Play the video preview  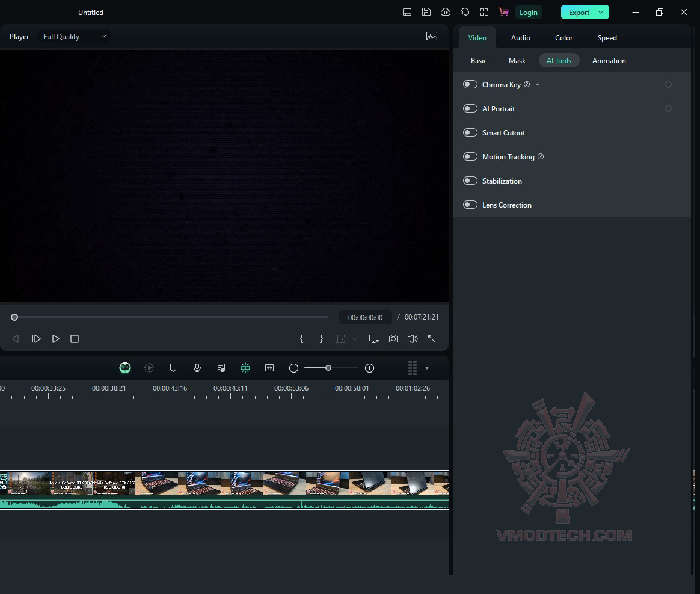pyautogui.click(x=55, y=339)
